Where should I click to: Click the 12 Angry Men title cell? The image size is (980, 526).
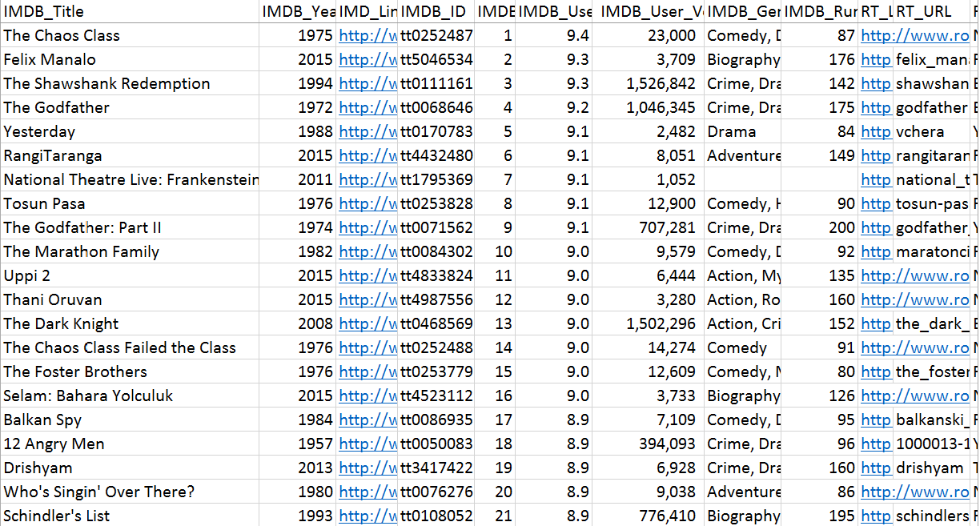click(x=131, y=444)
